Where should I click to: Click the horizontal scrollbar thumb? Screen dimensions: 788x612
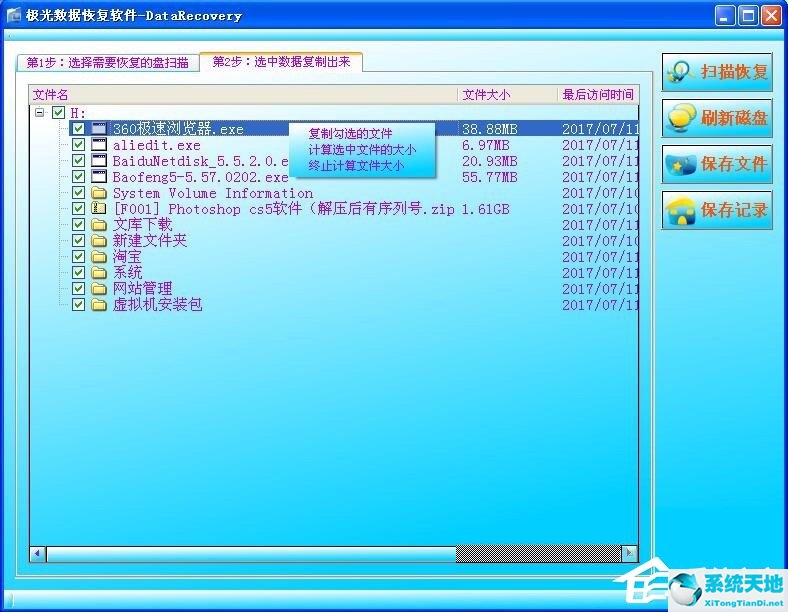coord(251,554)
